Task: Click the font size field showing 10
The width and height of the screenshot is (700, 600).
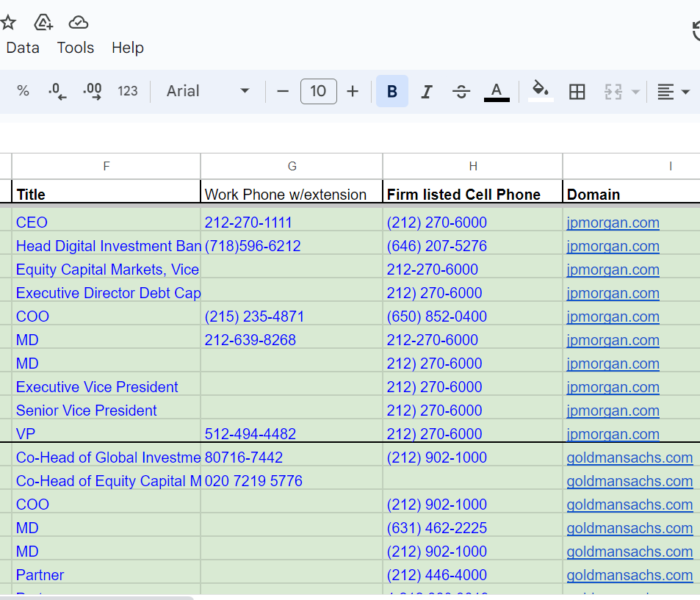Action: pos(318,91)
